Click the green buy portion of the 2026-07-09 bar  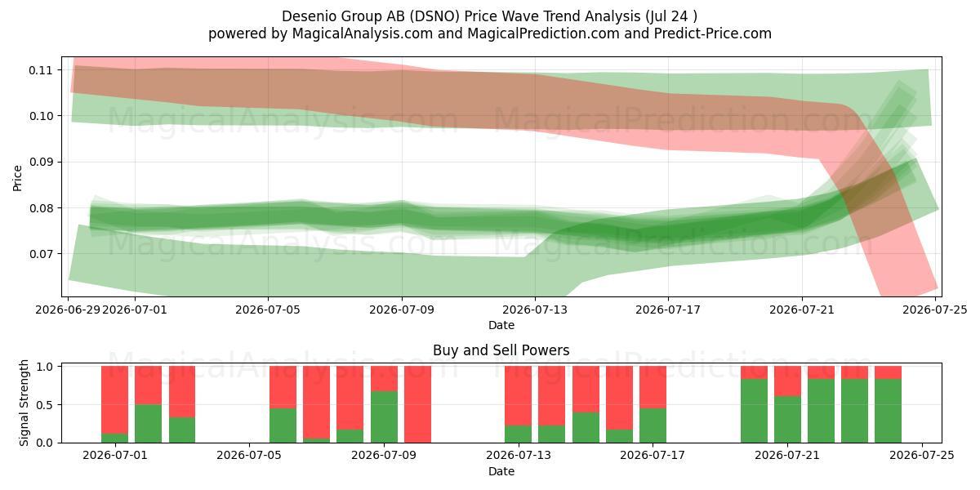[x=384, y=417]
